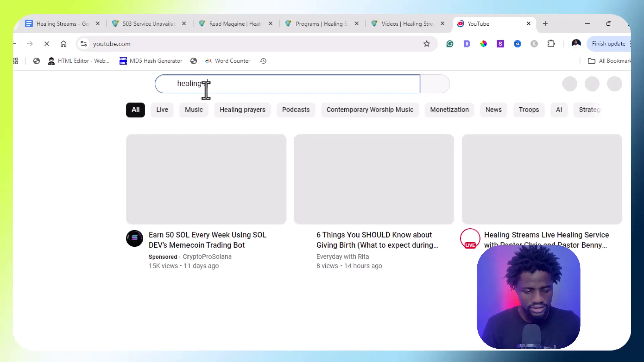Open the first globe bookmark

click(36, 61)
